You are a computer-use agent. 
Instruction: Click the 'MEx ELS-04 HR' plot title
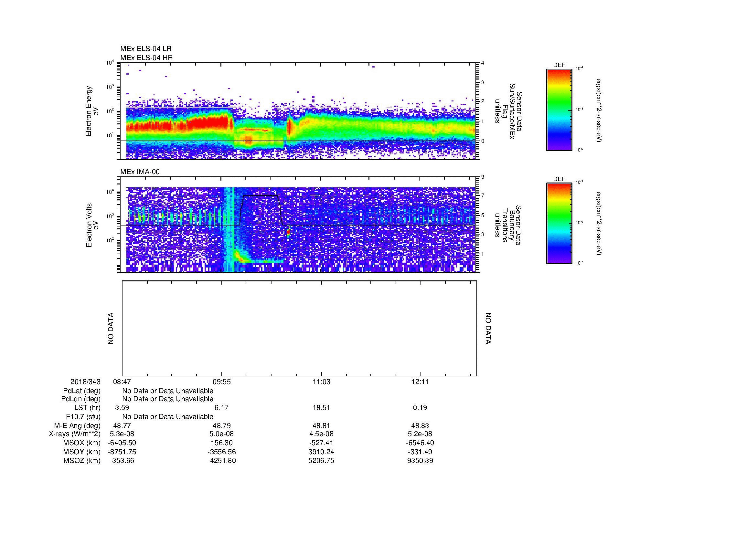tap(146, 58)
